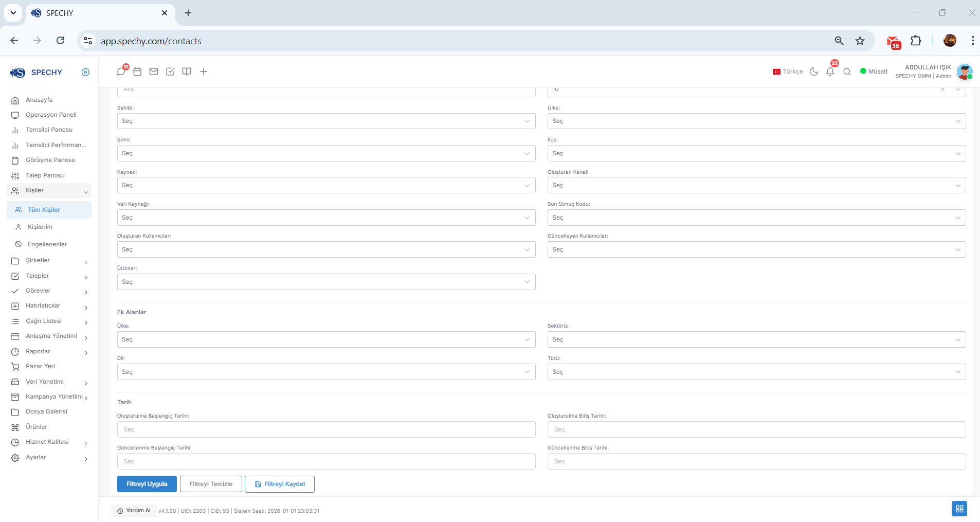Click the user avatar at top right
The width and height of the screenshot is (980, 522).
(965, 71)
